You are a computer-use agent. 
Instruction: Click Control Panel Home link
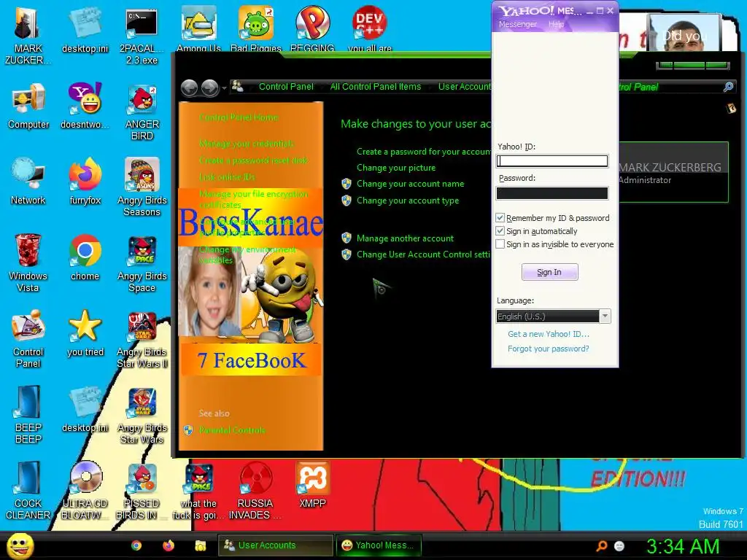point(239,117)
